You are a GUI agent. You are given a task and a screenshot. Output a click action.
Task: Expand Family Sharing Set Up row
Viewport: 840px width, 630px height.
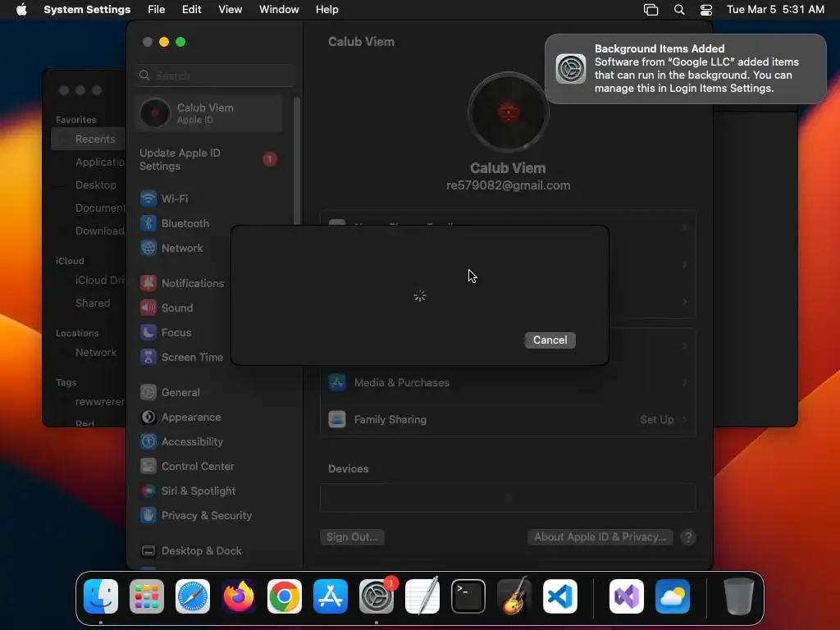tap(508, 419)
